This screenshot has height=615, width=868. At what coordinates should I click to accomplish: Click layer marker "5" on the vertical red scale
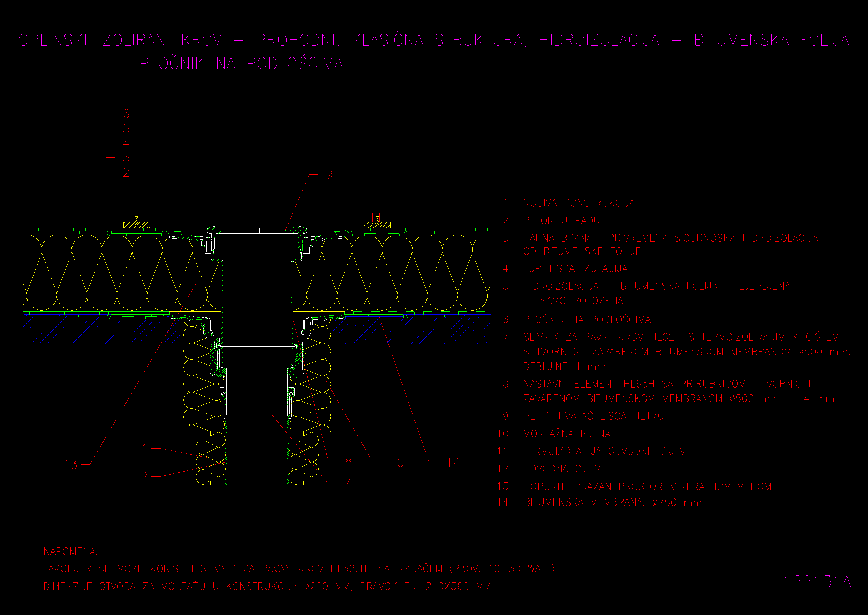[x=126, y=128]
